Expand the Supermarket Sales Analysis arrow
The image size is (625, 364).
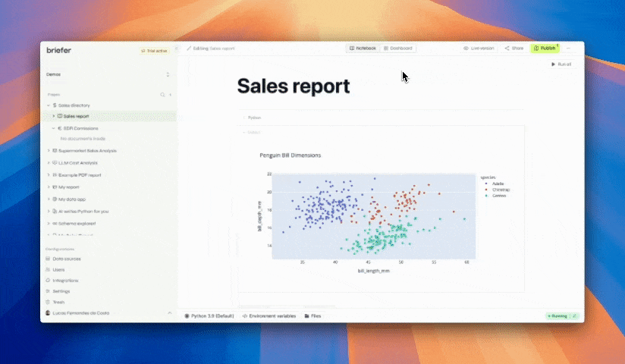point(49,151)
